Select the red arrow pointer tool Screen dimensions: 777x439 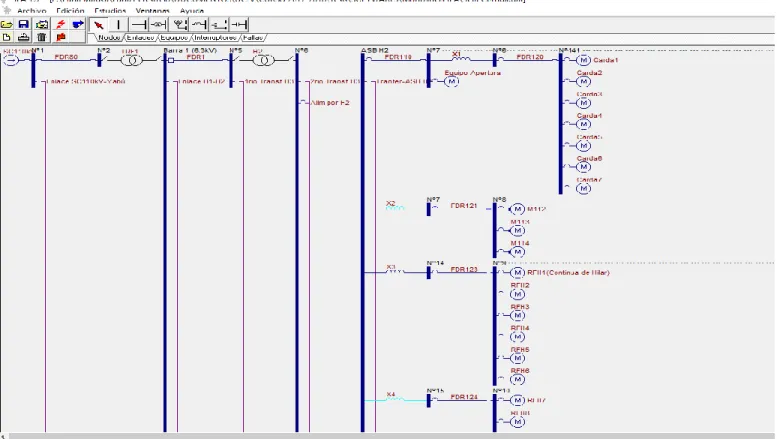[99, 25]
